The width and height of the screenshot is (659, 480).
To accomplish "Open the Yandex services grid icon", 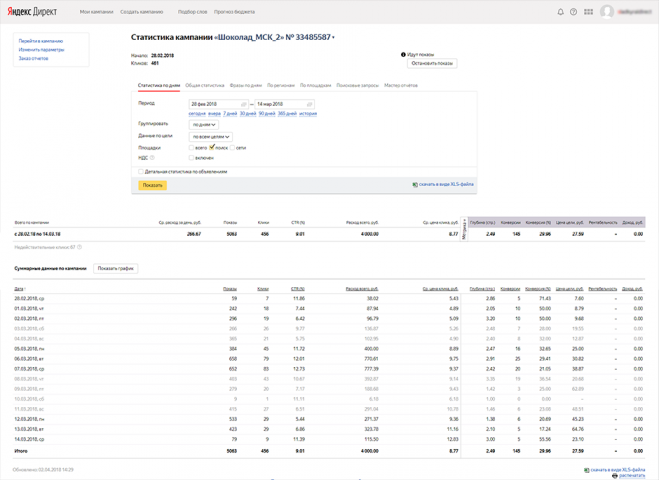I will [588, 12].
